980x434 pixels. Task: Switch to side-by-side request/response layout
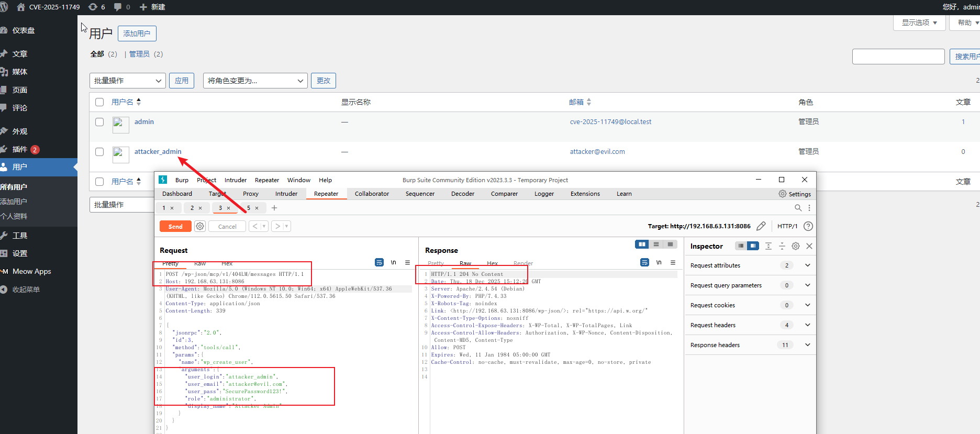click(x=641, y=244)
